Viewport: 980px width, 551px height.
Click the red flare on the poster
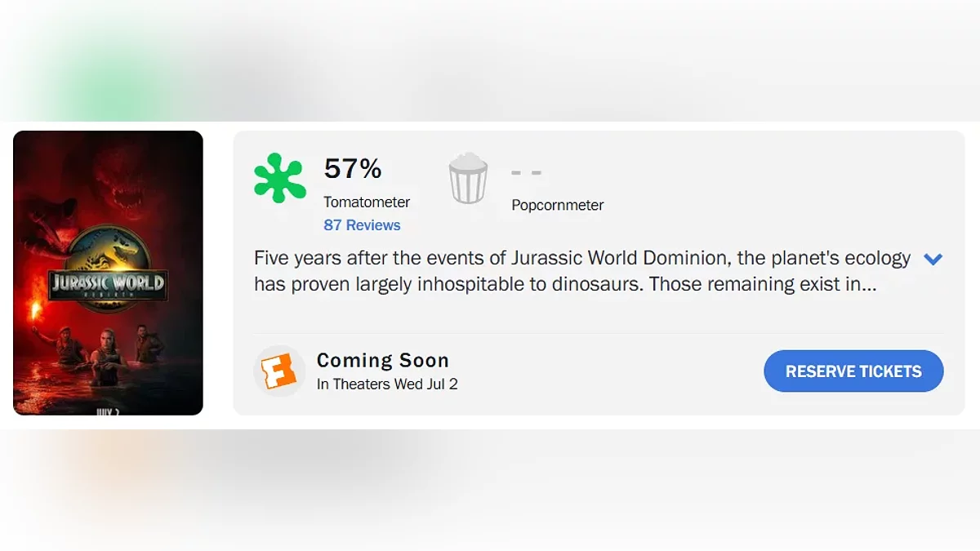pyautogui.click(x=35, y=311)
